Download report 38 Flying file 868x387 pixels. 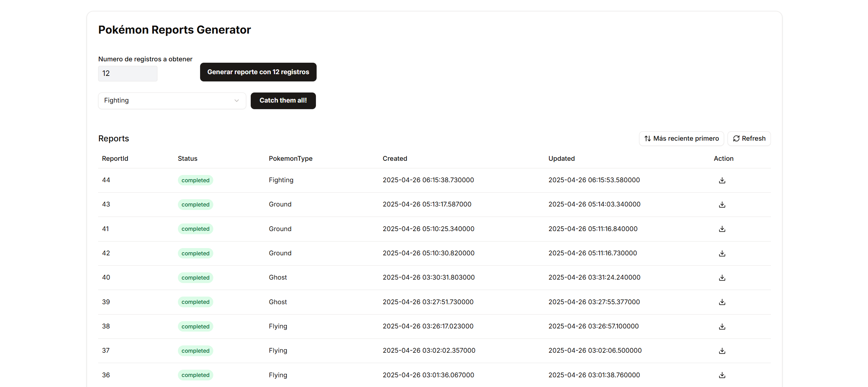pos(722,327)
